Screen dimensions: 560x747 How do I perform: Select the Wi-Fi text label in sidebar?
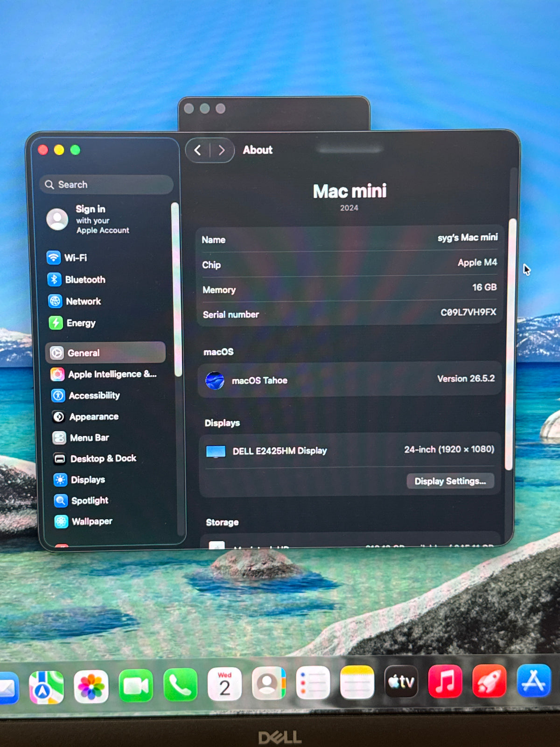coord(76,258)
